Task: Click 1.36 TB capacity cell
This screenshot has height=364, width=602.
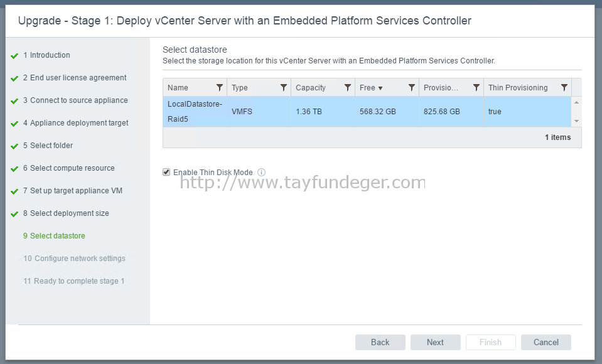Action: pos(323,112)
